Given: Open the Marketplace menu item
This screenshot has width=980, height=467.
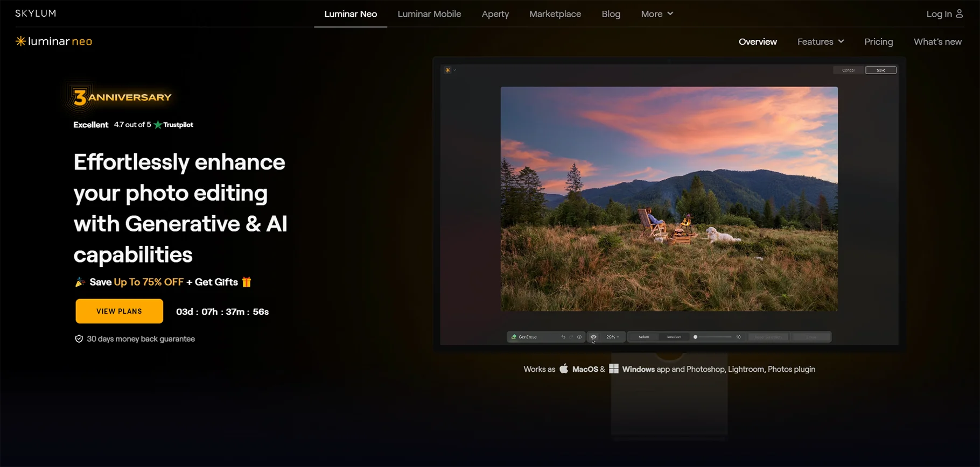Looking at the screenshot, I should pos(555,14).
